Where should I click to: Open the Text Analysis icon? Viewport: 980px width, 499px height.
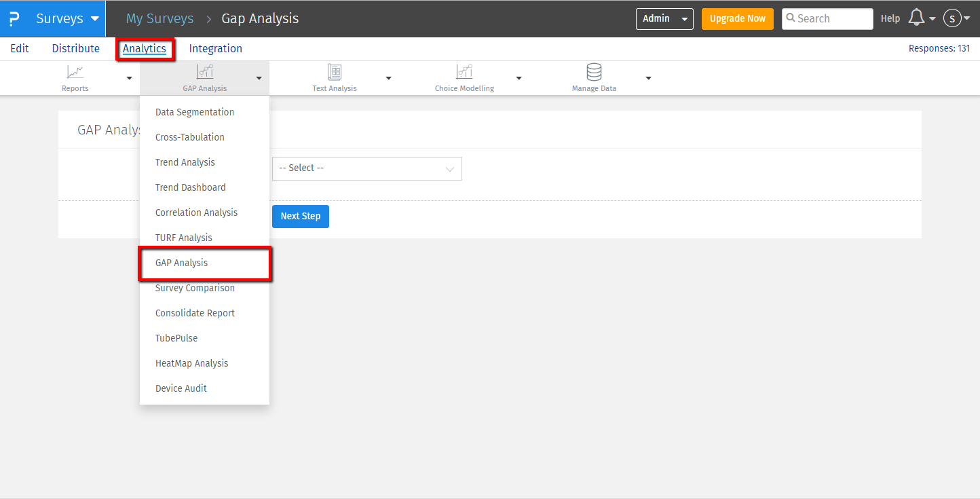coord(334,72)
